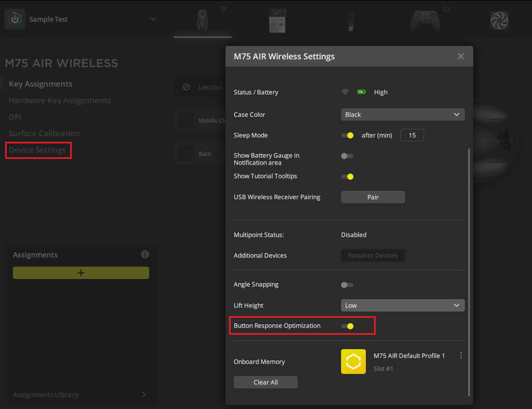Switch to the DPI section

(x=15, y=117)
